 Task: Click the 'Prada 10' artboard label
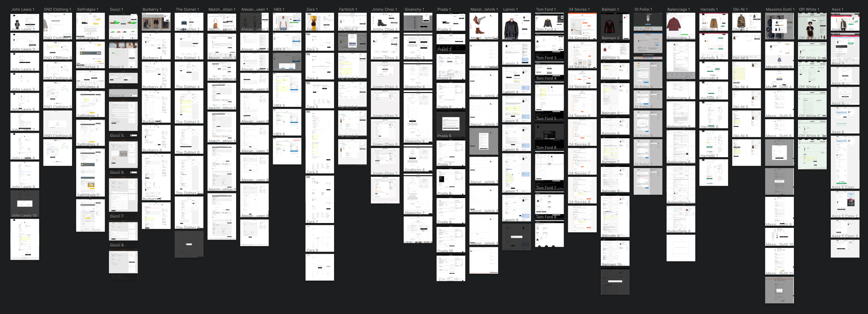coord(445,251)
